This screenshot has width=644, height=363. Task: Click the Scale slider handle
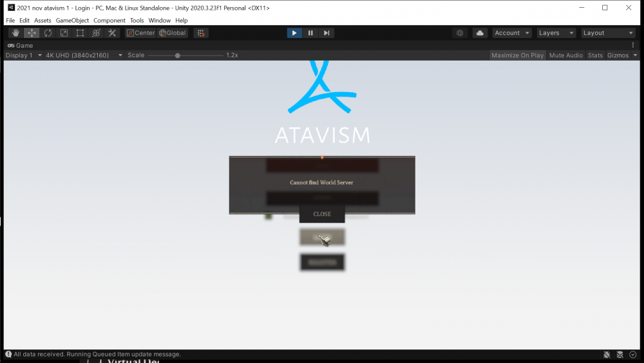tap(178, 55)
